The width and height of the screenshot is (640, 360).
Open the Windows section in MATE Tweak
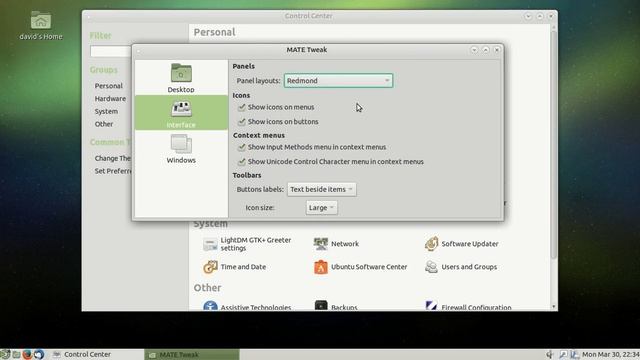point(181,148)
